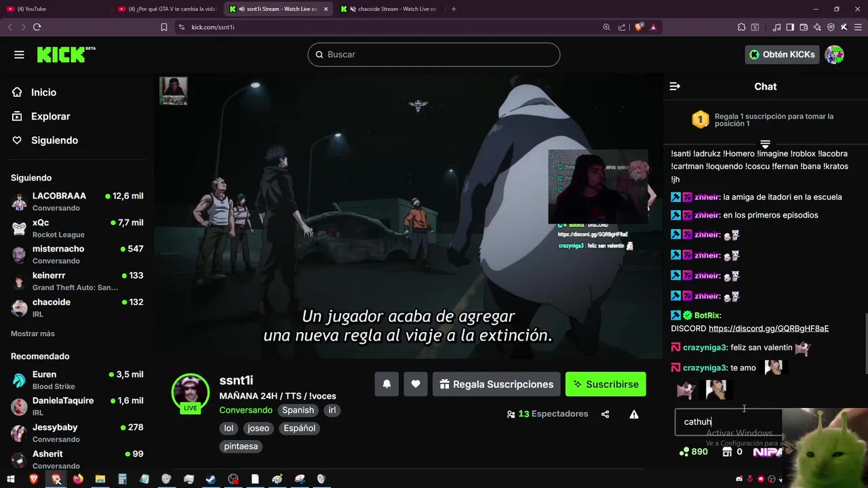Click the share page icon in address bar
This screenshot has width=868, height=488.
[x=622, y=27]
